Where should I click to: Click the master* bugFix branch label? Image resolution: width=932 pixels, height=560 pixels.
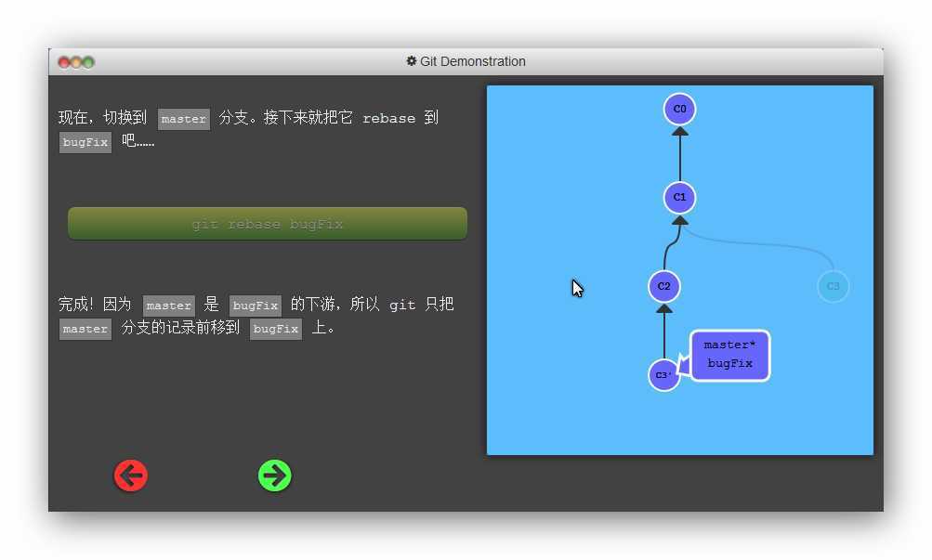730,355
